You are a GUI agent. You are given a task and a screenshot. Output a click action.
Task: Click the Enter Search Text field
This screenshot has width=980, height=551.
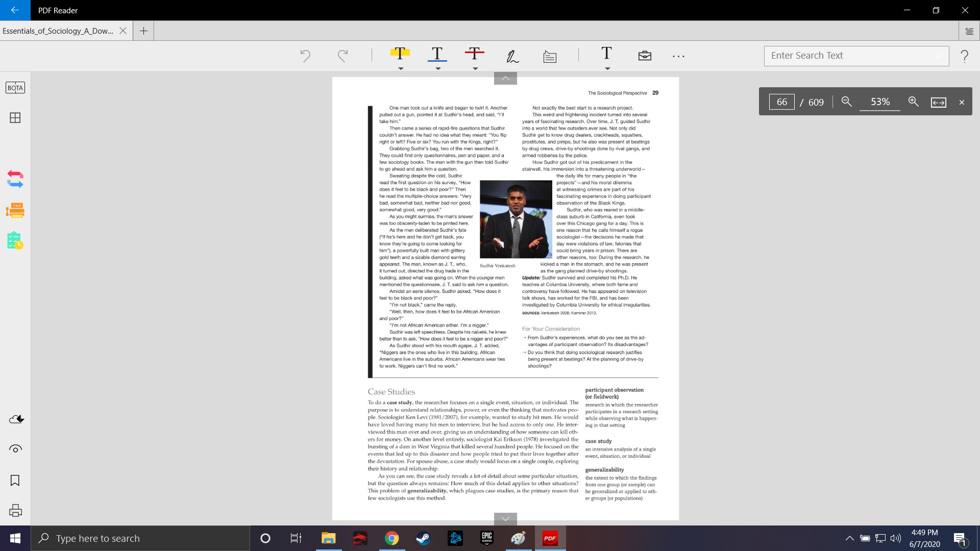click(x=850, y=56)
